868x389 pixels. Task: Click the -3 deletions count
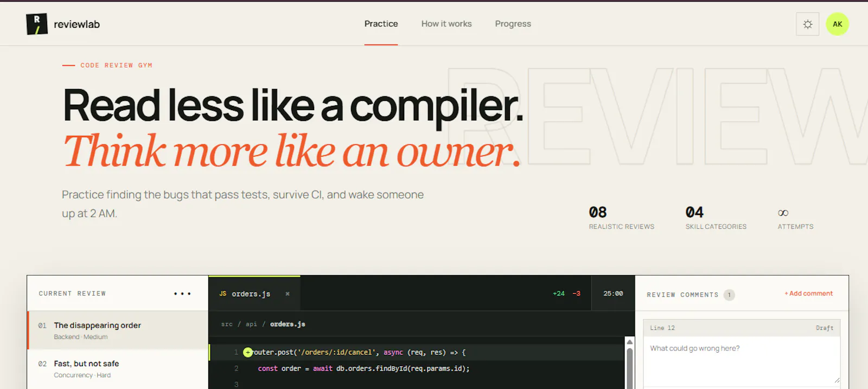(x=576, y=294)
